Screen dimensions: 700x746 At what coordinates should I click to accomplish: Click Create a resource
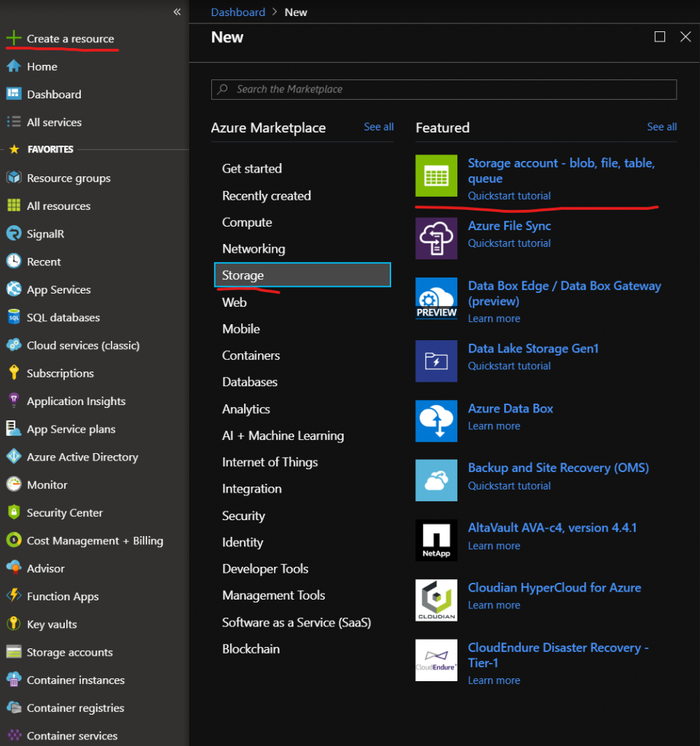[x=70, y=39]
